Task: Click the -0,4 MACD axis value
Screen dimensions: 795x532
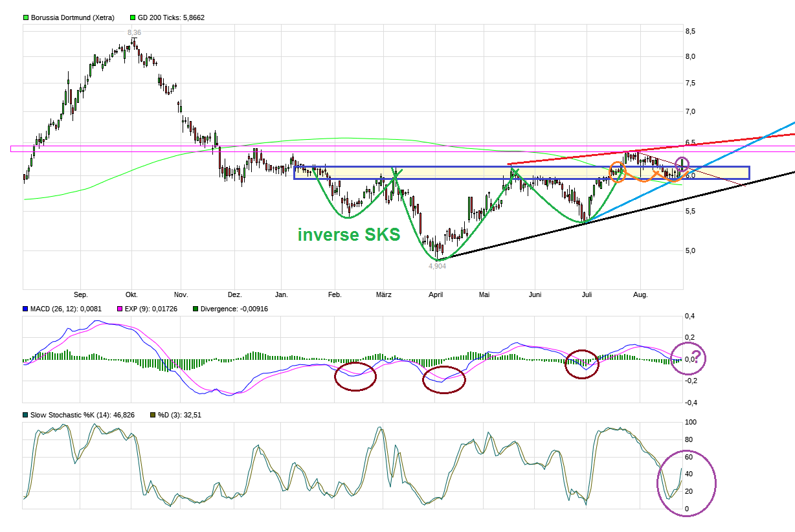Action: coord(692,402)
